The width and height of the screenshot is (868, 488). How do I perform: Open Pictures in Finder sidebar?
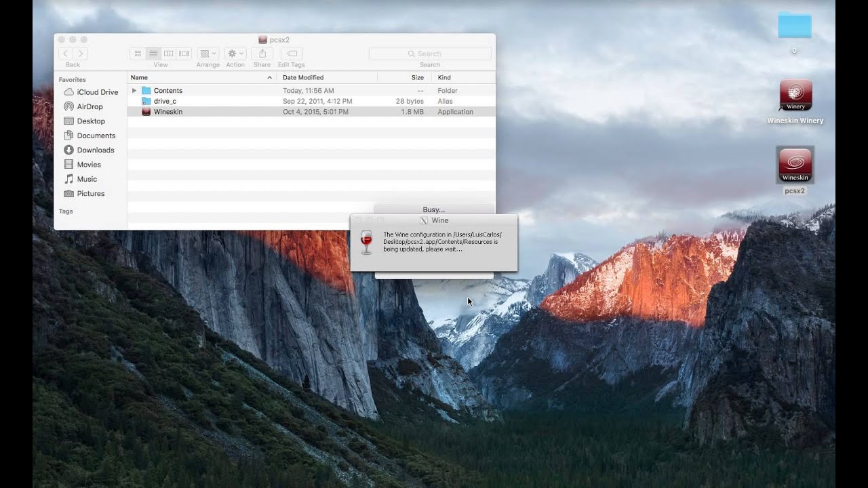click(91, 193)
